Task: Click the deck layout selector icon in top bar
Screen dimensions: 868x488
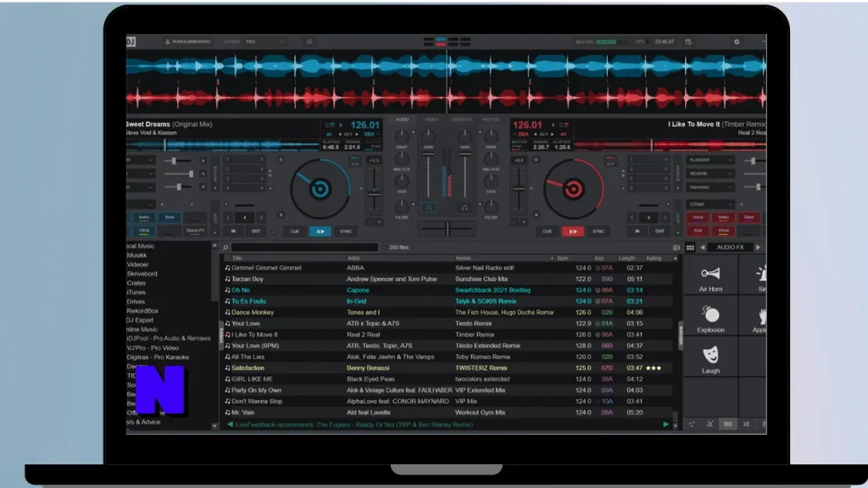Action: 447,42
